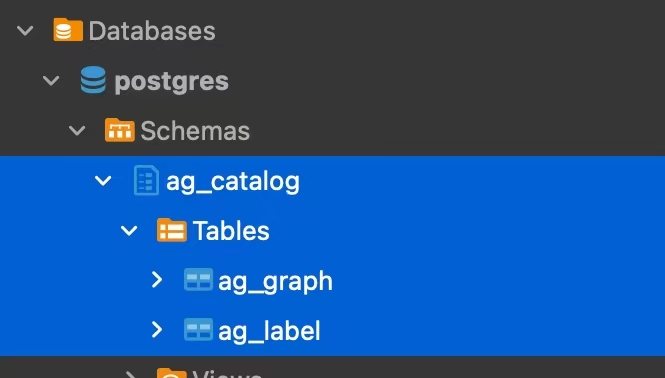Select the postgres database label
The height and width of the screenshot is (378, 665).
tap(171, 81)
